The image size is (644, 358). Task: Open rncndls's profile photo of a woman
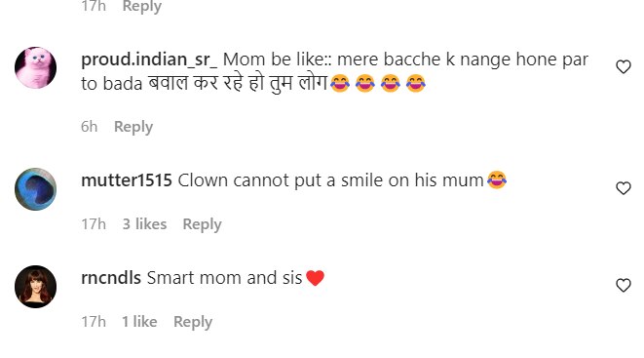pos(35,287)
